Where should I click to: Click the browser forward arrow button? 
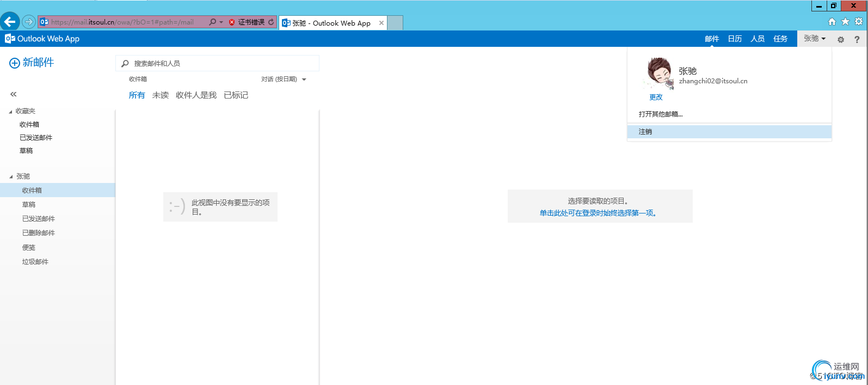[x=29, y=22]
